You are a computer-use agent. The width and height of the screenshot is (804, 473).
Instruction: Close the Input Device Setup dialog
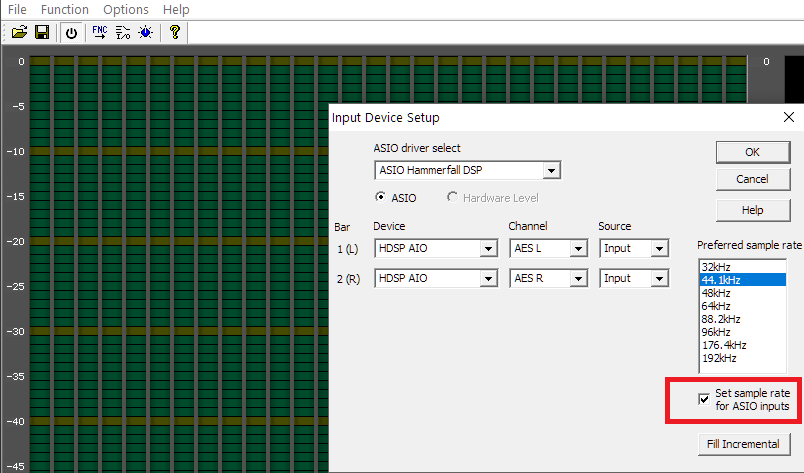click(x=789, y=117)
